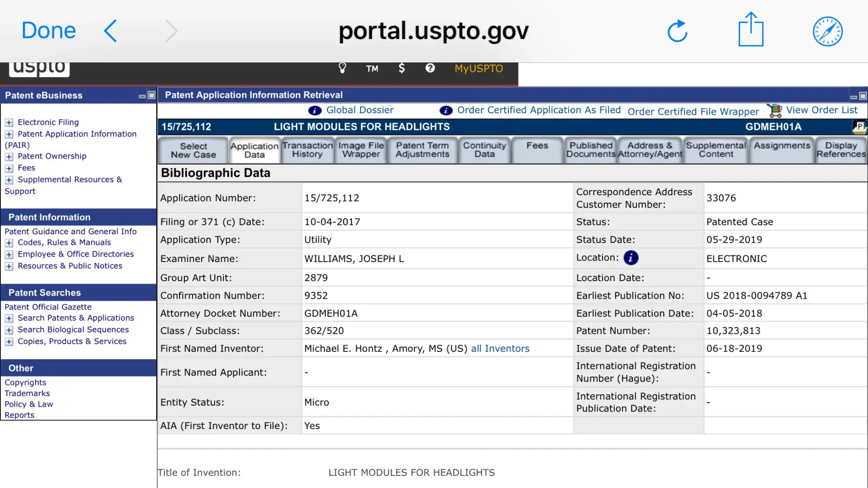Screen dimensions: 868x488
Task: Reload the page with the refresh icon
Action: coord(677,31)
